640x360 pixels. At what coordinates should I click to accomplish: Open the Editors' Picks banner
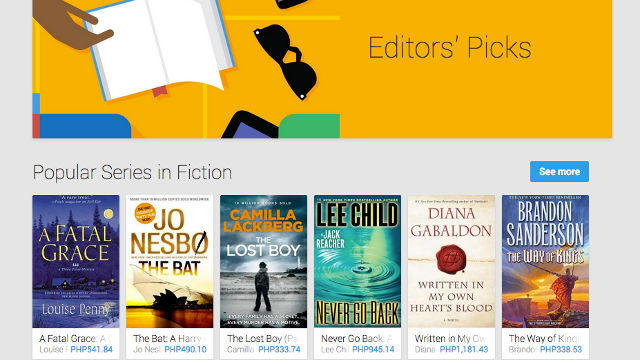click(322, 69)
